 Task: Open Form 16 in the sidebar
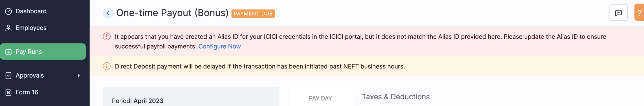27,92
